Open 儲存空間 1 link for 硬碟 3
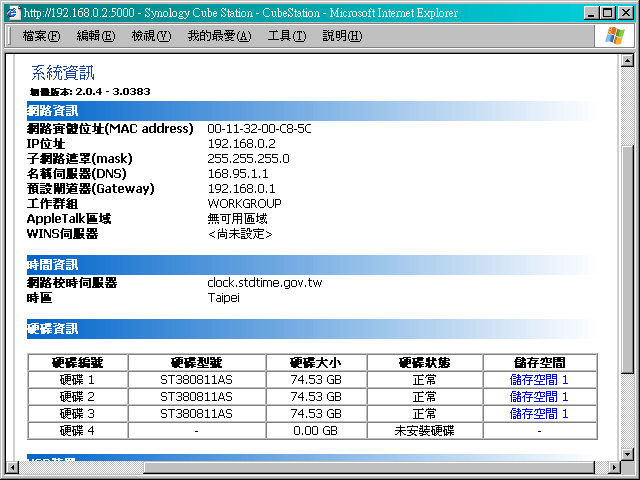The image size is (640, 480). (539, 414)
